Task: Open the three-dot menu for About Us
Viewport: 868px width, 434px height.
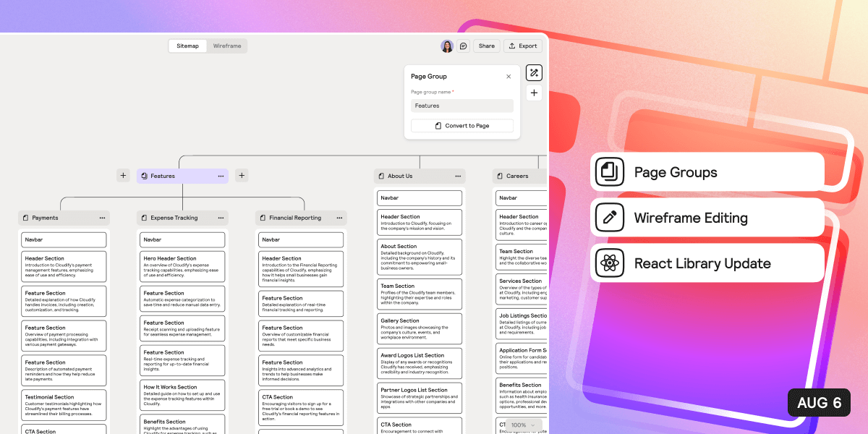Action: click(x=458, y=176)
